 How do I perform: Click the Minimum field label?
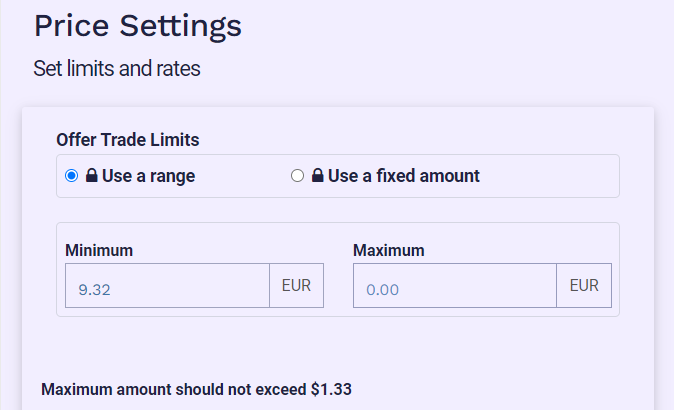(99, 251)
